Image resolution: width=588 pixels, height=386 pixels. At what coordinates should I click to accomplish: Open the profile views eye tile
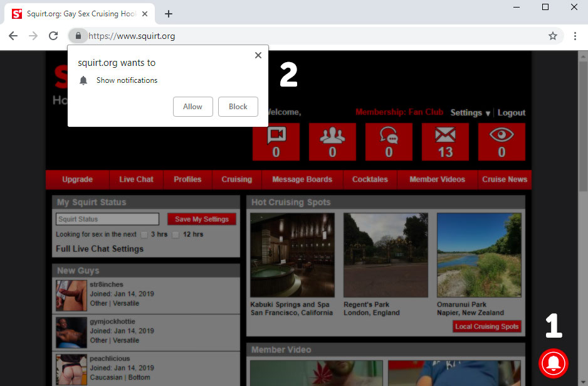tap(501, 142)
